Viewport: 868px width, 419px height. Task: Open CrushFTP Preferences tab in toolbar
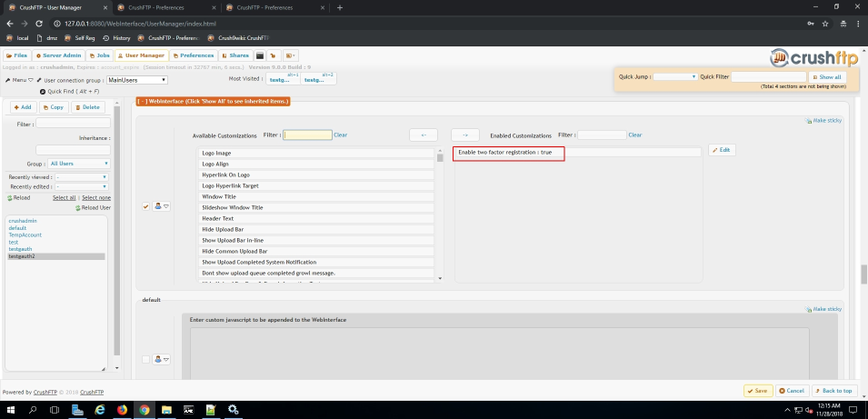click(193, 55)
